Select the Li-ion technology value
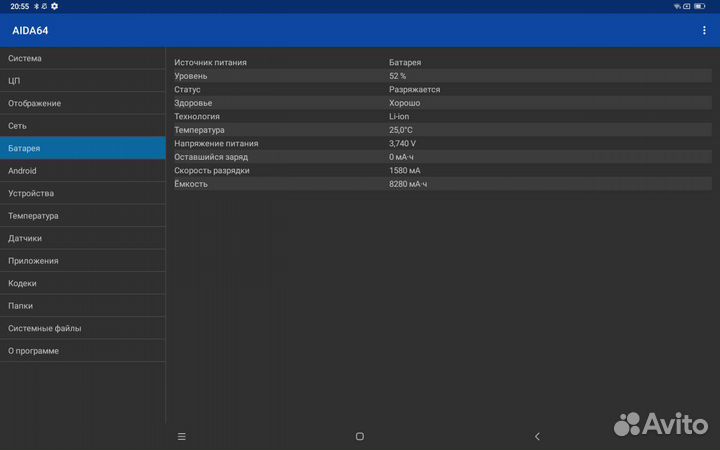720x450 pixels. pos(399,117)
